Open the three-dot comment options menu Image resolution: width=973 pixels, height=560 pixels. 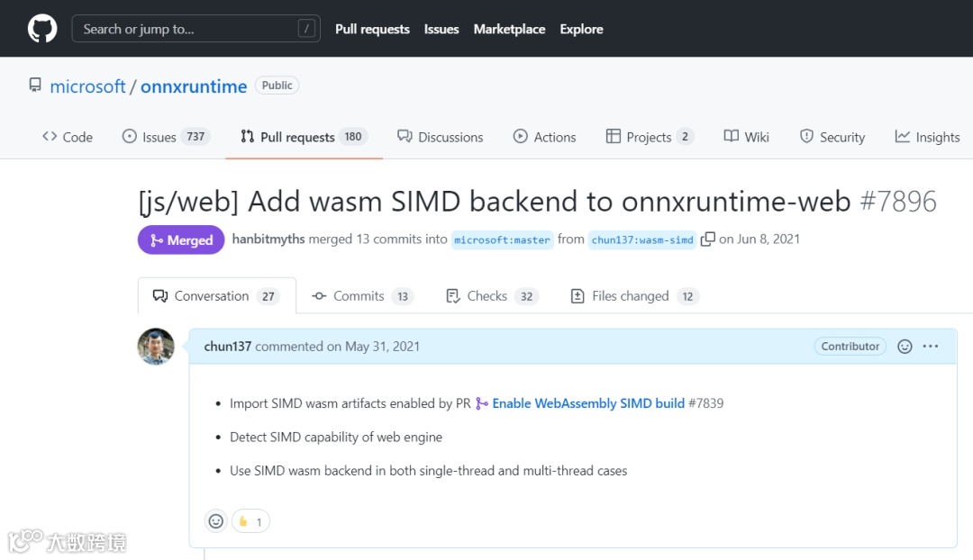point(931,347)
